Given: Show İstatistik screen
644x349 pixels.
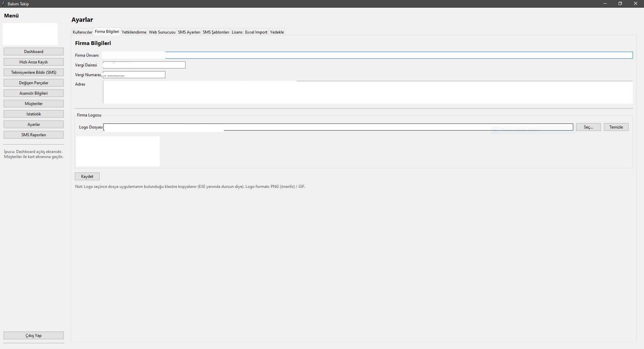Looking at the screenshot, I should (x=34, y=114).
